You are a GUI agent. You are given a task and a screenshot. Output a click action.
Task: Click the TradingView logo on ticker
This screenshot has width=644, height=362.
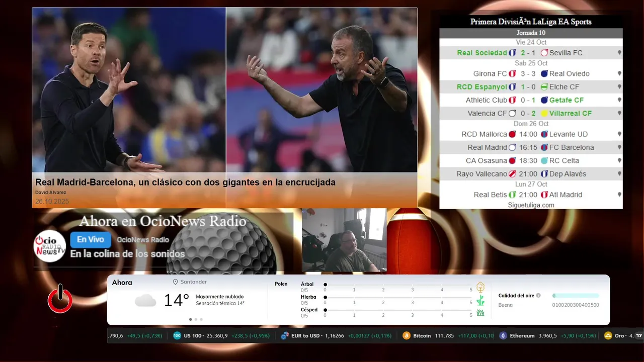pyautogui.click(x=639, y=336)
